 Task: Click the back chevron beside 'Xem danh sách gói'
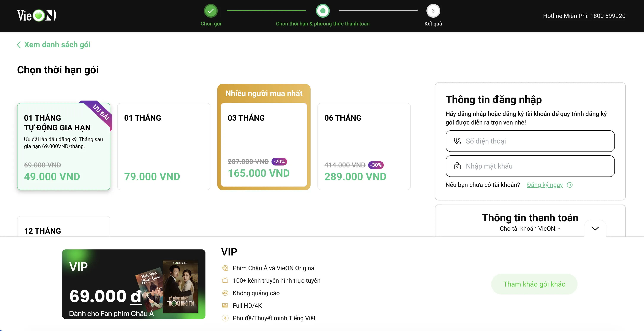pyautogui.click(x=19, y=45)
